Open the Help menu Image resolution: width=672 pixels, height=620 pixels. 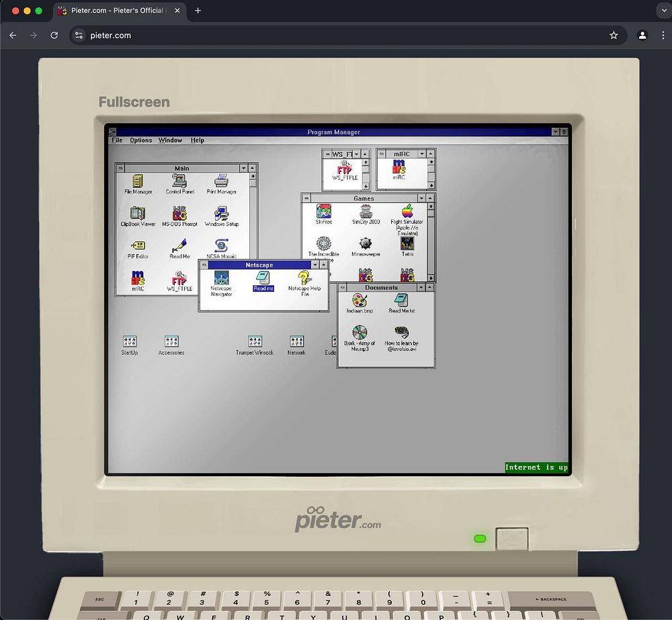[197, 141]
